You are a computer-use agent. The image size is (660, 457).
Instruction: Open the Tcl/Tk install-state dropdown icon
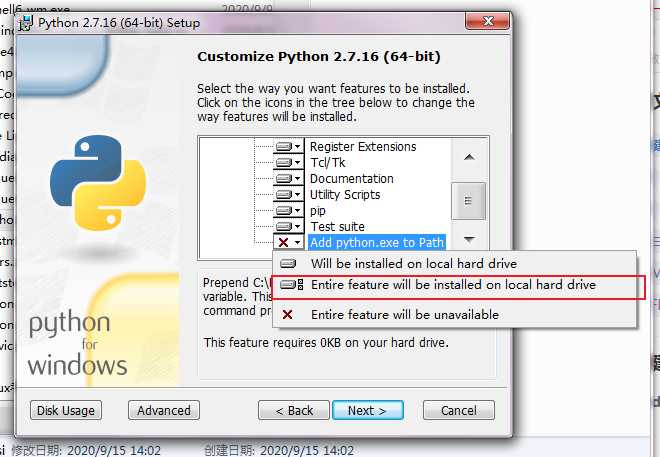pyautogui.click(x=288, y=162)
